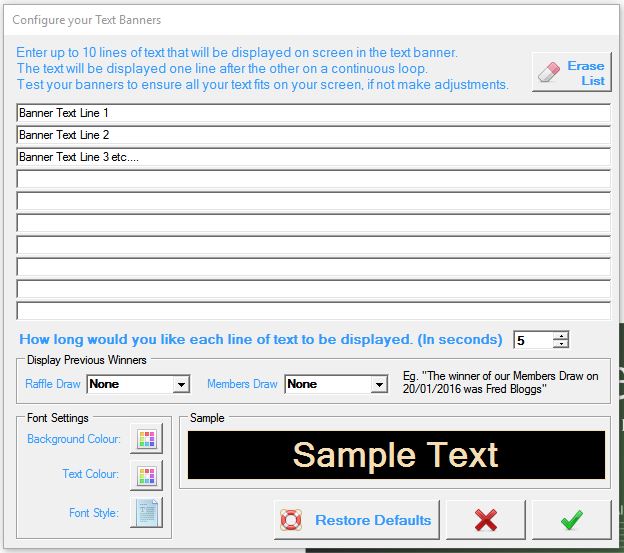
Task: Open the Text Colour palette
Action: pyautogui.click(x=146, y=475)
